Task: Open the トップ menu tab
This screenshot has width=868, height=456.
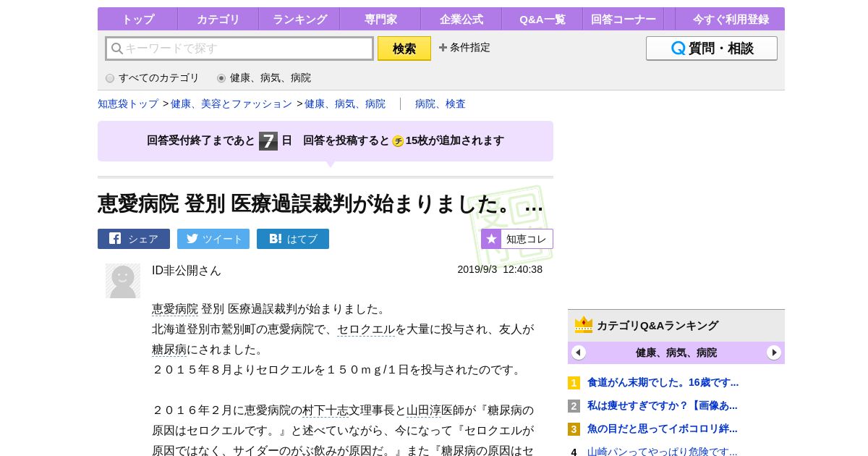Action: pos(137,19)
